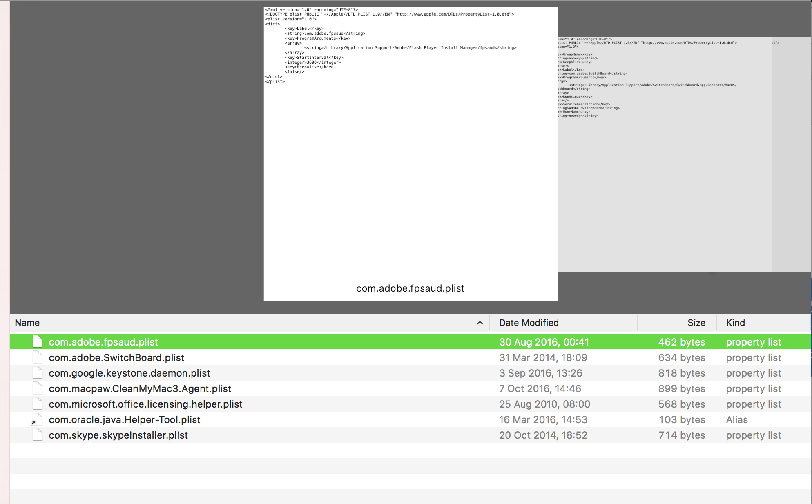Sort files by the Name column header

coord(27,323)
